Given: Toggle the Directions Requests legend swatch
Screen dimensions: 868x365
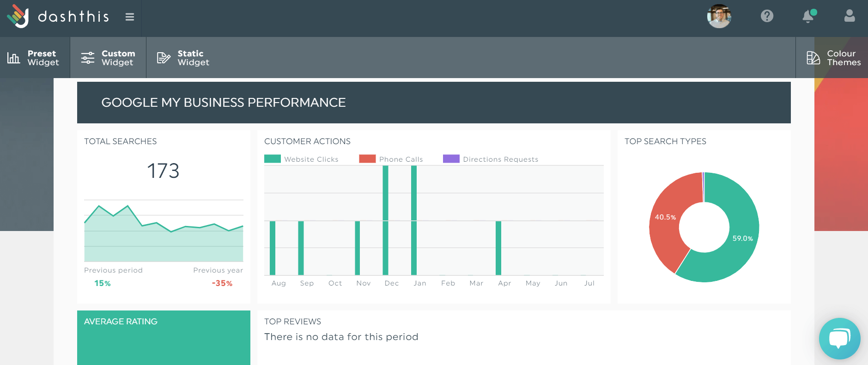Looking at the screenshot, I should tap(451, 159).
